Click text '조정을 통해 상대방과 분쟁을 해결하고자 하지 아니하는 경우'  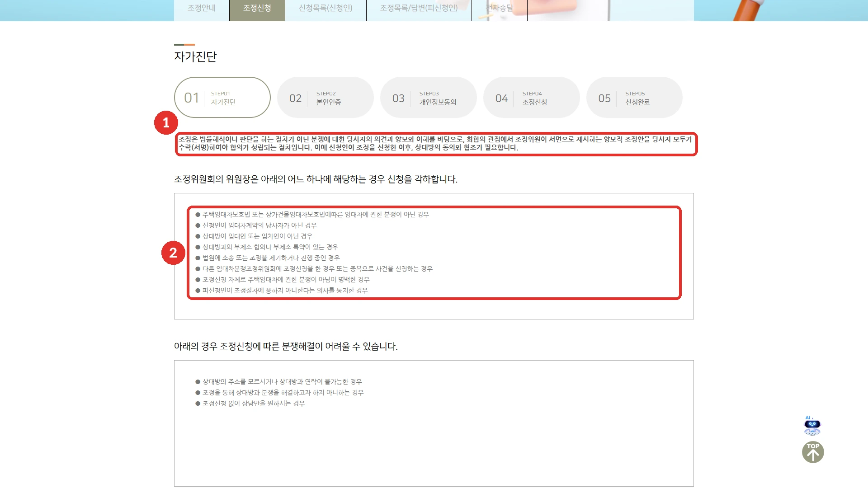click(x=283, y=393)
